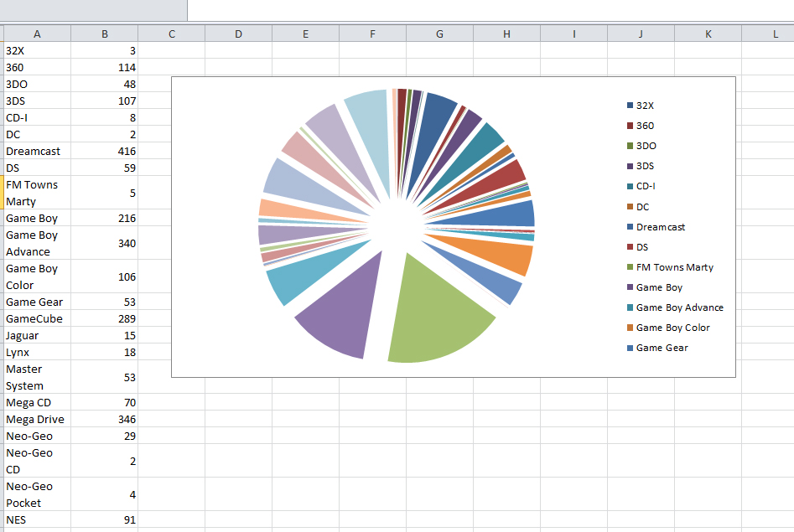Click the 3DO legend entry
Screen dimensions: 794x532
coord(641,146)
